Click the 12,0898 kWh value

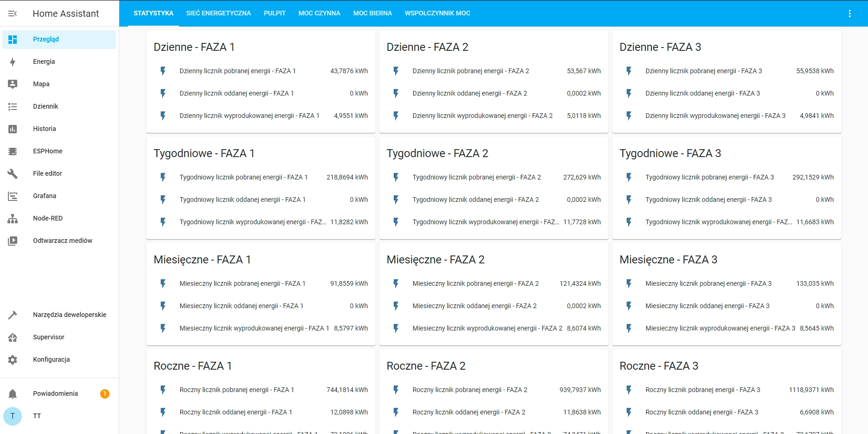click(x=349, y=412)
